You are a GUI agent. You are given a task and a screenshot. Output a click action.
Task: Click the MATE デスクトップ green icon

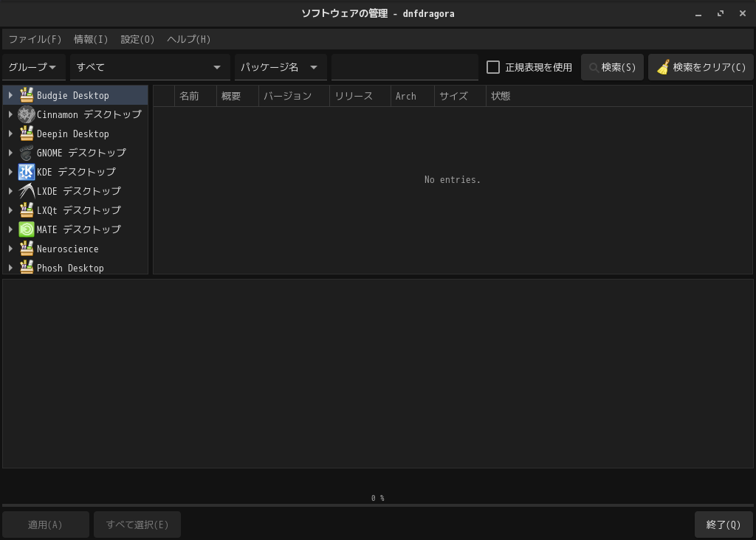coord(27,229)
